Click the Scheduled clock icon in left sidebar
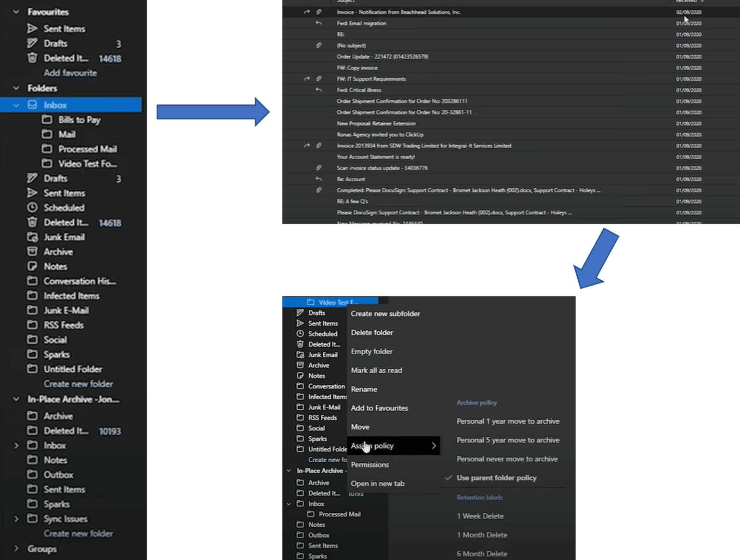Viewport: 740px width, 560px height. pos(32,208)
